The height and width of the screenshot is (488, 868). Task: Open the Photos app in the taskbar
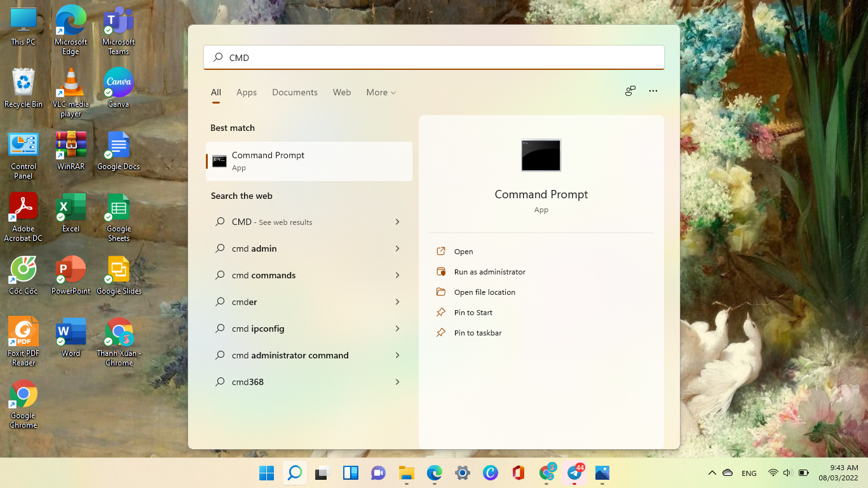point(602,473)
